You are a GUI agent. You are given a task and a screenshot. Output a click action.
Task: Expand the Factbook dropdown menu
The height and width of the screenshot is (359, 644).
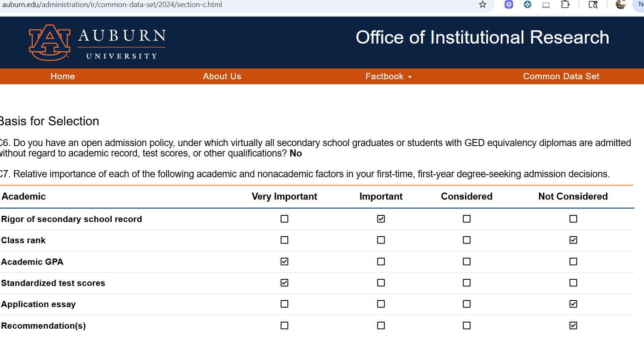click(388, 76)
